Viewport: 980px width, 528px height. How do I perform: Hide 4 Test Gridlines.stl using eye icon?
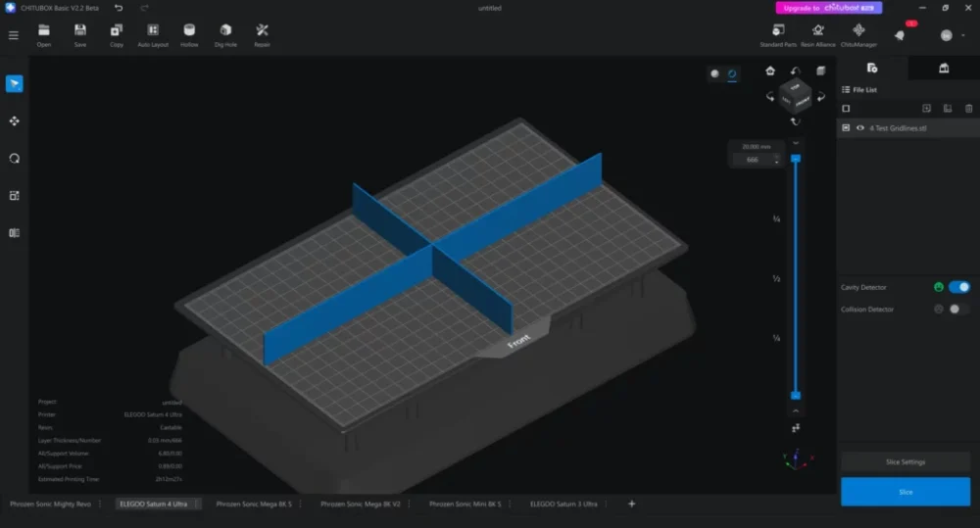coord(859,127)
